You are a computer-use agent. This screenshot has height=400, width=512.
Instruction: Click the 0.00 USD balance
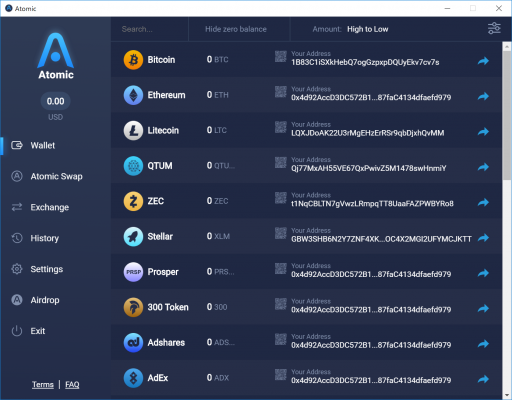pos(55,101)
